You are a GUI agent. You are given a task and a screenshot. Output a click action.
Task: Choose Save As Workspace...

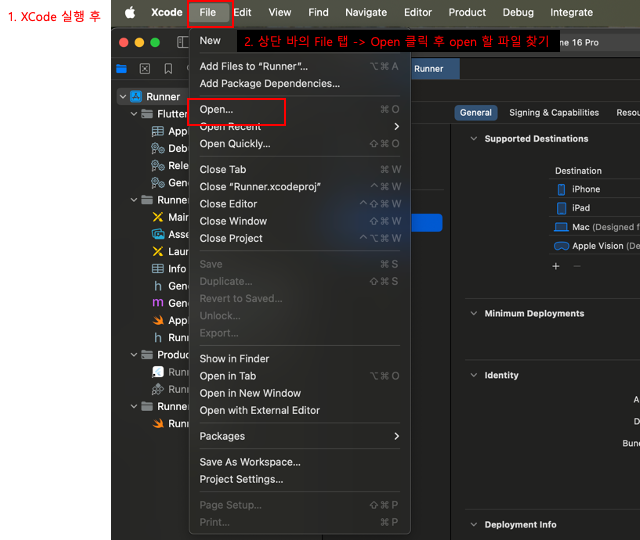(299, 462)
